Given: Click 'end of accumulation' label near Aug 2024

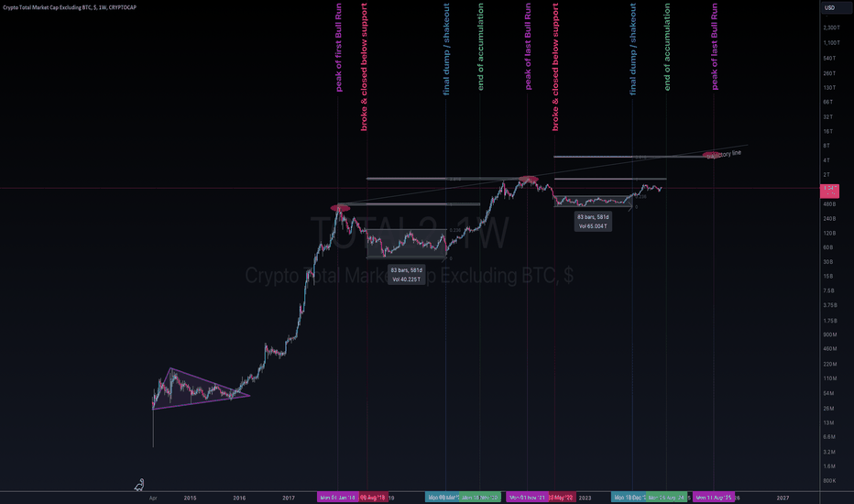Looking at the screenshot, I should tap(667, 47).
